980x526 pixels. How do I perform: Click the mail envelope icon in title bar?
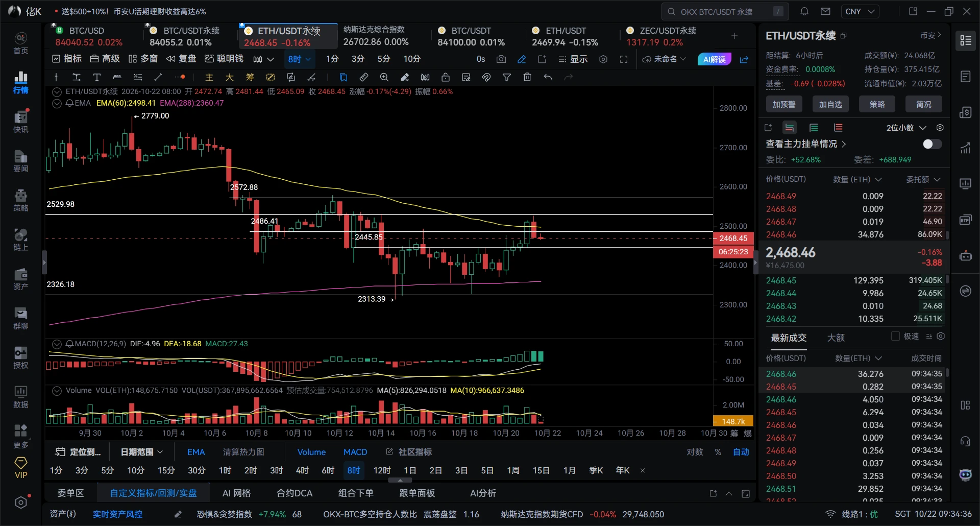[825, 11]
